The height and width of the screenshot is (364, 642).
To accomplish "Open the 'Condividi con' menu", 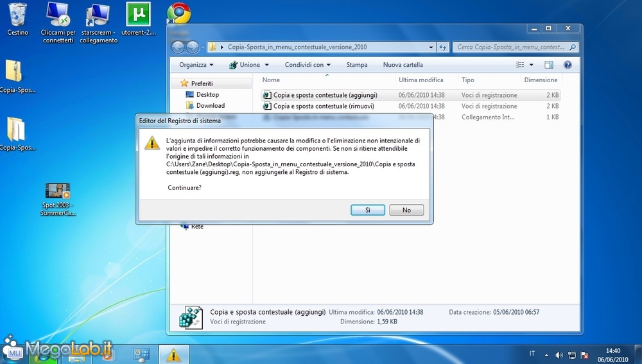I will pos(308,65).
